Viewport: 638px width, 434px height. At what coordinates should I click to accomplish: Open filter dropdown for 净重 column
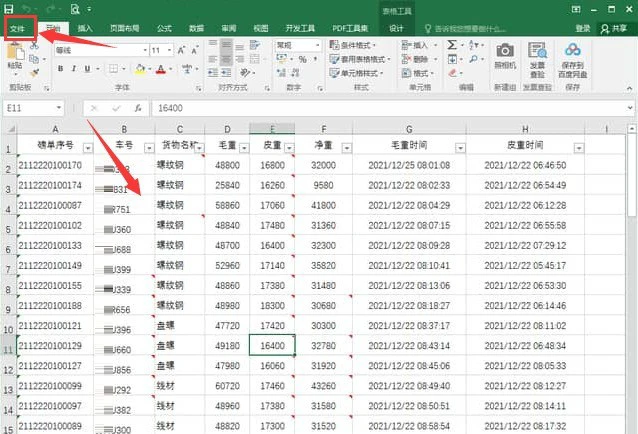coord(347,148)
